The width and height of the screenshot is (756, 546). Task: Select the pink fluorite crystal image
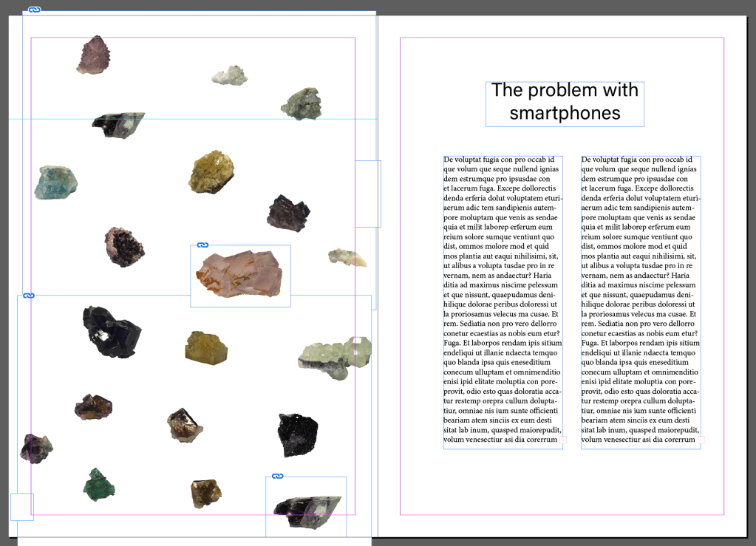[239, 276]
